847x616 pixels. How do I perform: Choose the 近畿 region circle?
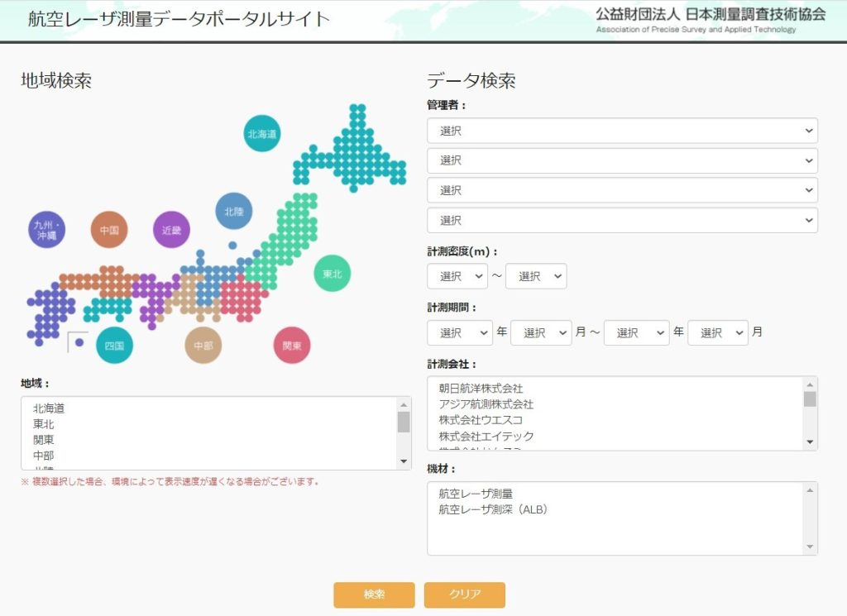(171, 230)
